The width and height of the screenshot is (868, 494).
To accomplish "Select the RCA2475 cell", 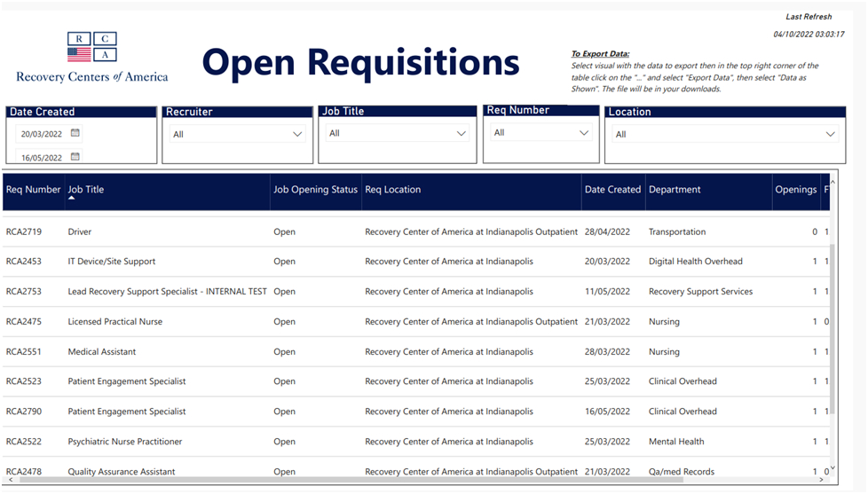I will pyautogui.click(x=24, y=321).
